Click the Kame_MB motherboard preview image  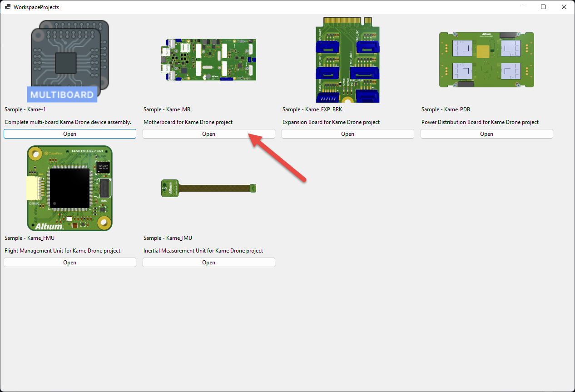208,60
